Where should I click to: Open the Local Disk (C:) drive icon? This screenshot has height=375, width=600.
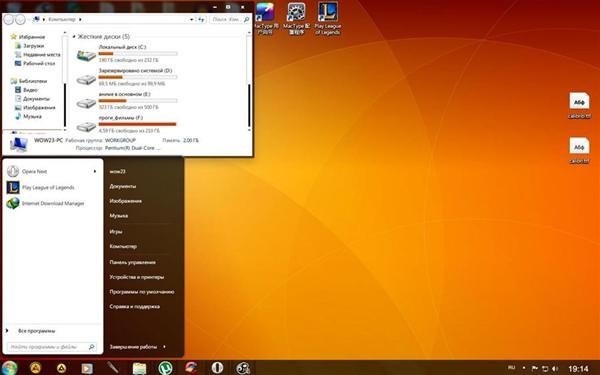tap(86, 55)
